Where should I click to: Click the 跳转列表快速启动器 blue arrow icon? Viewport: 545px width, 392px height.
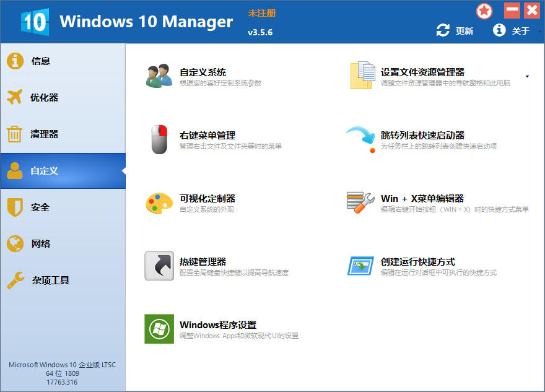pyautogui.click(x=361, y=139)
